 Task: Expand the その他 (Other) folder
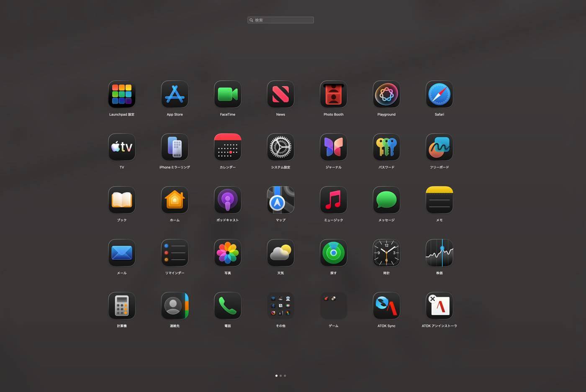(280, 306)
